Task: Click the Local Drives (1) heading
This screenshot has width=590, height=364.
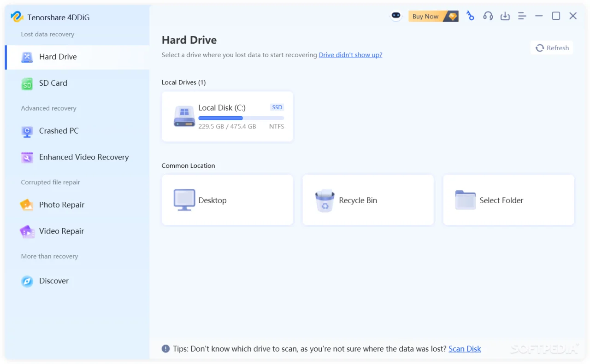Action: [183, 82]
